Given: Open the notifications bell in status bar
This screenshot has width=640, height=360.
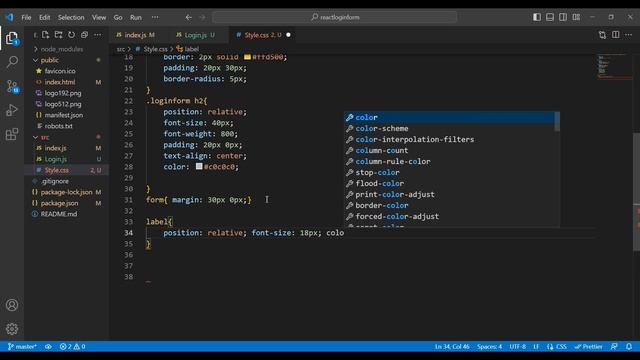Looking at the screenshot, I should pos(629,347).
